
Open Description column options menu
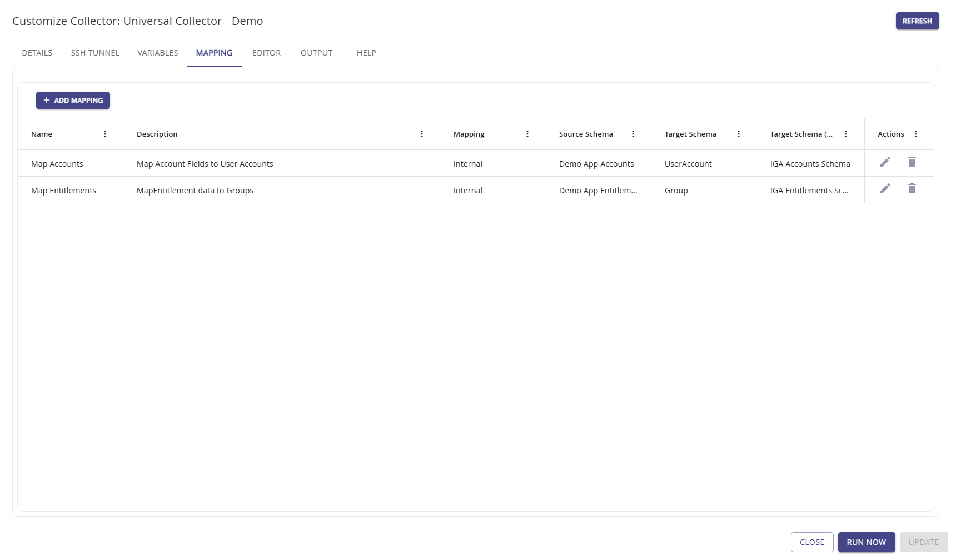[422, 134]
